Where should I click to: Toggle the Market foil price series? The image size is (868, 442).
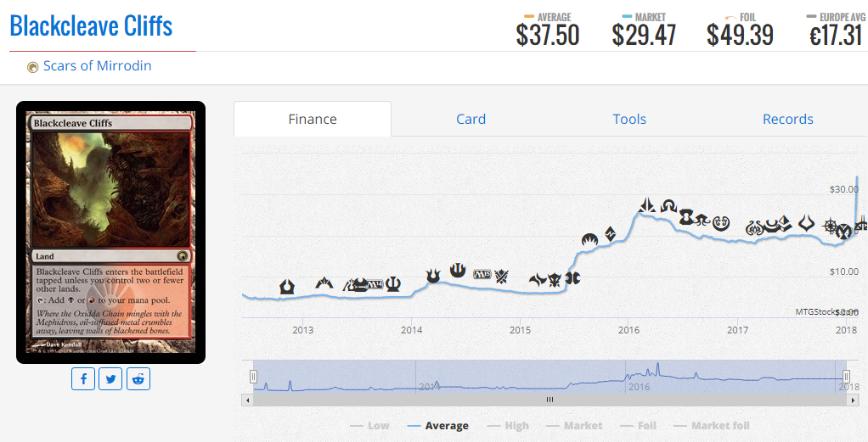pyautogui.click(x=712, y=425)
